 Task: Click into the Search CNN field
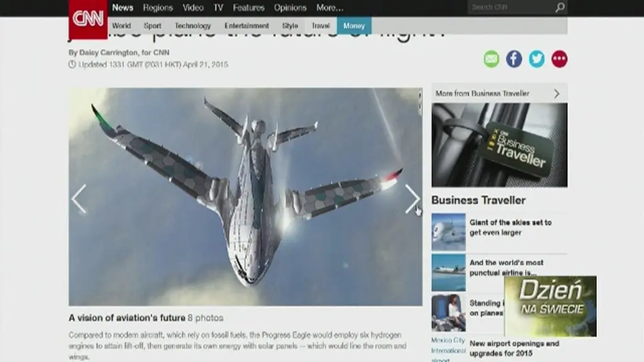click(509, 8)
